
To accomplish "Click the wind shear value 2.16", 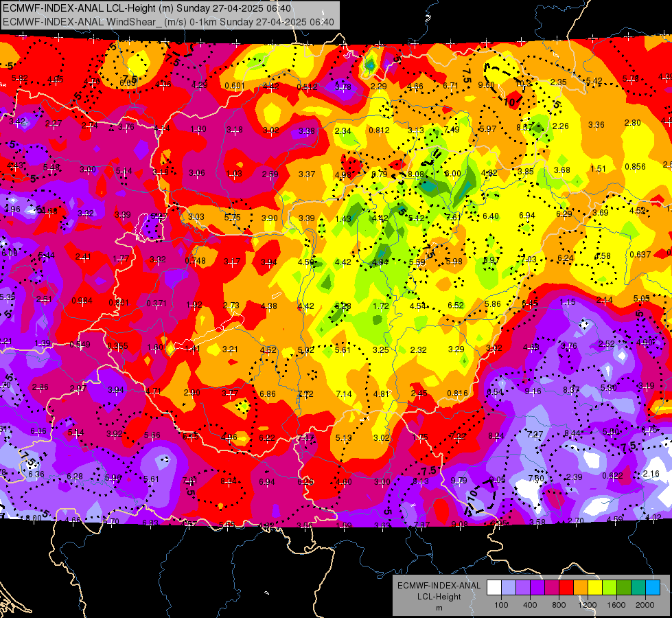I will pos(651,474).
